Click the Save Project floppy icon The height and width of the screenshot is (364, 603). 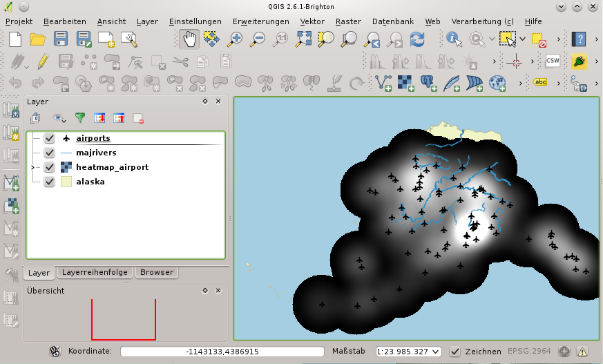[x=61, y=39]
